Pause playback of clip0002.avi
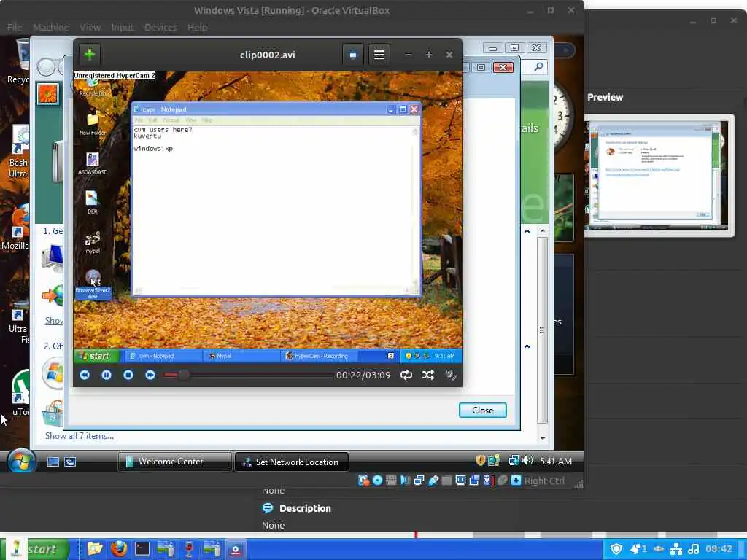The width and height of the screenshot is (747, 560). click(x=107, y=376)
